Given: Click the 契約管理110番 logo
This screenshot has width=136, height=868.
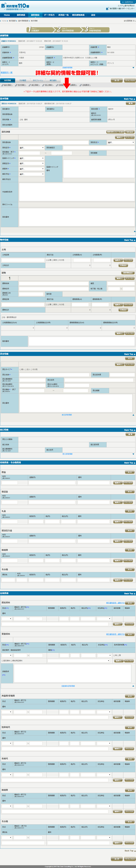Looking at the screenshot, I should [15, 6].
